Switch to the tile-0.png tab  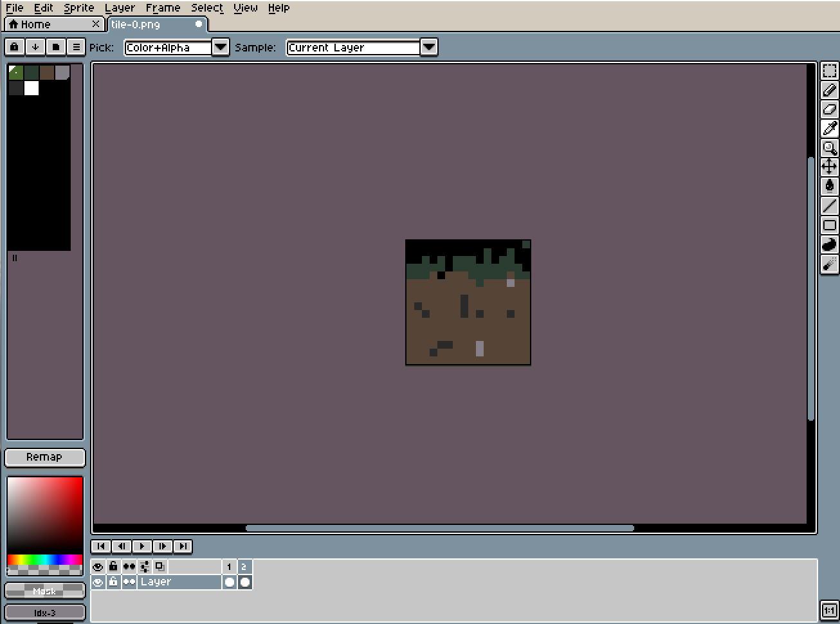[x=157, y=24]
